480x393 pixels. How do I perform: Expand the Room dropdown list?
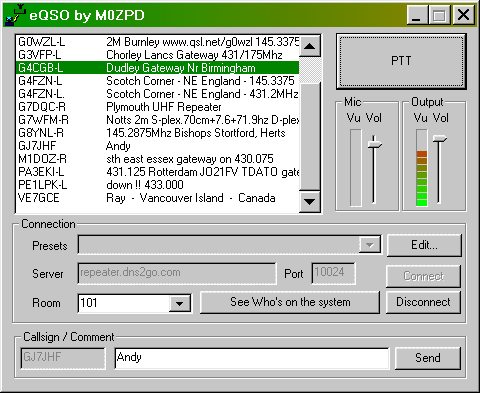click(180, 304)
